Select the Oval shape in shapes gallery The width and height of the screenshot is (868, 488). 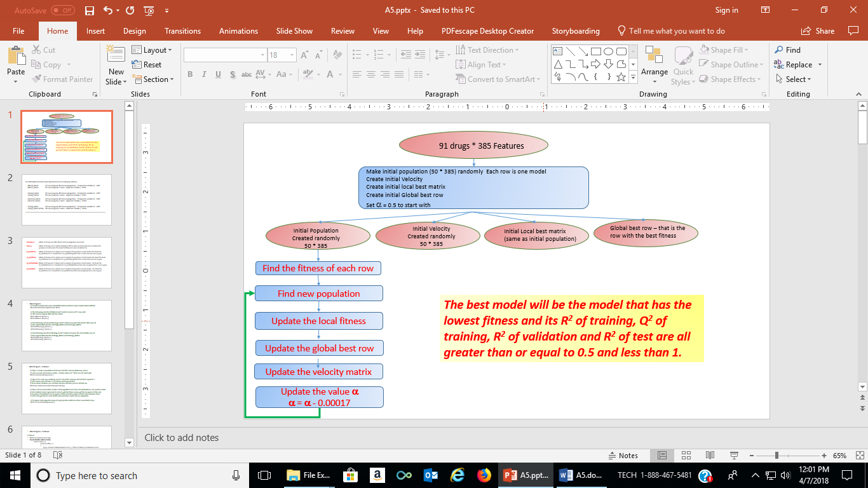pyautogui.click(x=608, y=51)
